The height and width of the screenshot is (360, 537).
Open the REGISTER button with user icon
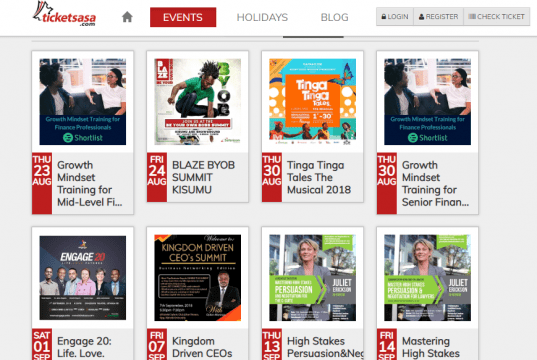point(438,16)
